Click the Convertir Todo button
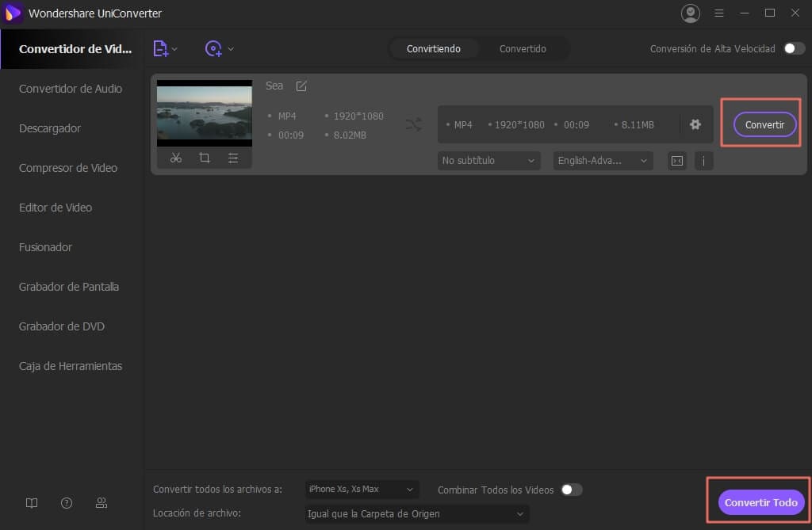This screenshot has height=530, width=812. pyautogui.click(x=760, y=502)
